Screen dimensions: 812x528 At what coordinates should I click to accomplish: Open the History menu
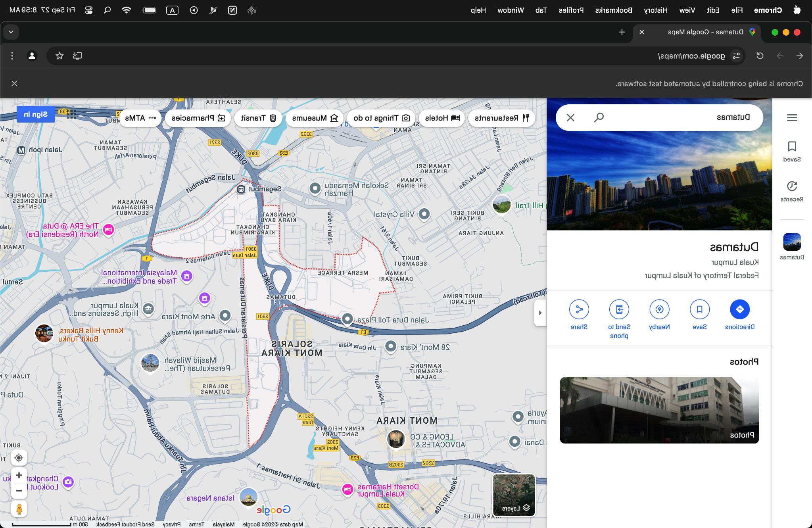[656, 10]
